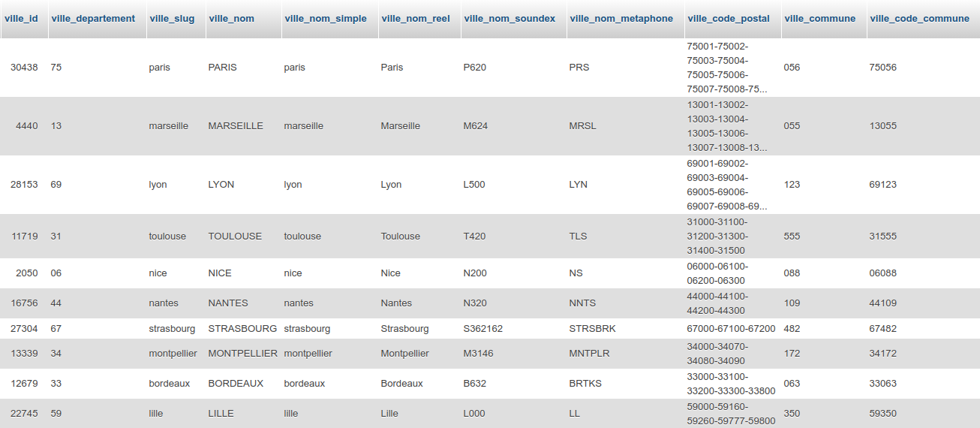
Task: Sort by ville_departement column header
Action: pyautogui.click(x=93, y=18)
